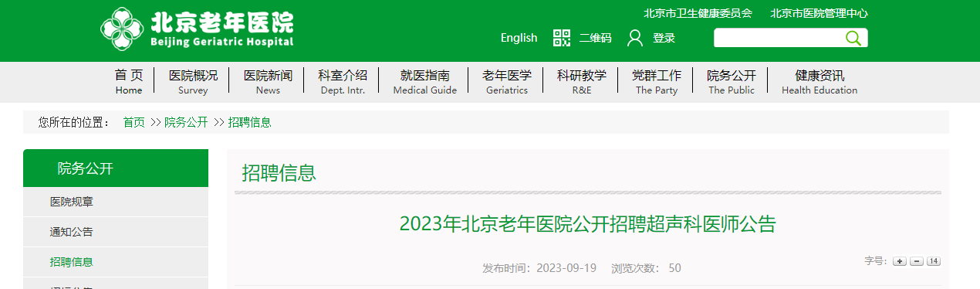Go to 首页 Home menu
The image size is (980, 289).
[x=129, y=81]
